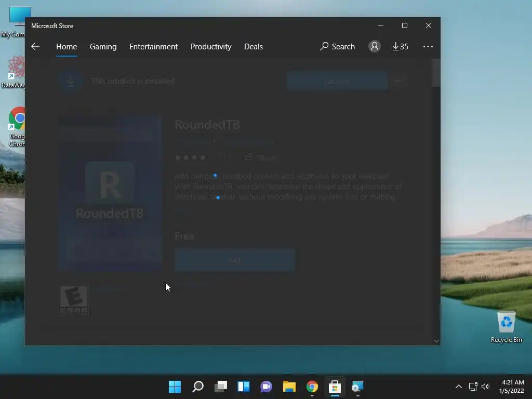Click the RoundedTB app logo image
Image resolution: width=532 pixels, height=399 pixels.
click(110, 193)
